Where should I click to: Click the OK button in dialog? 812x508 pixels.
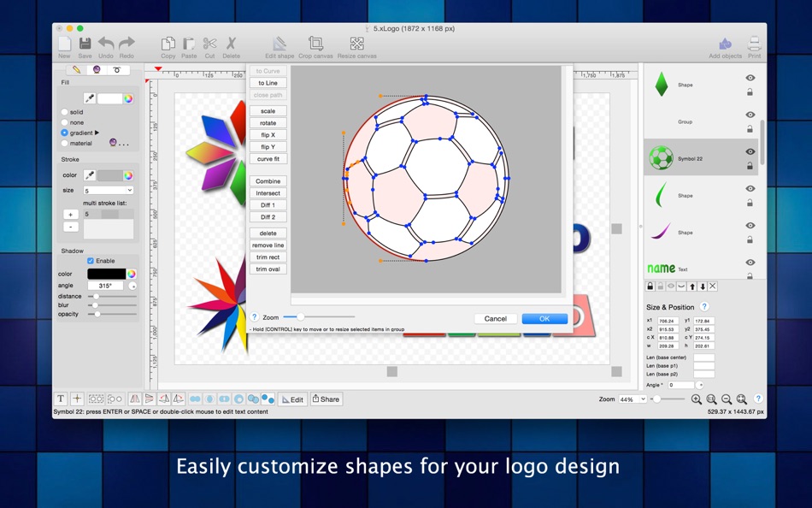[x=544, y=319]
